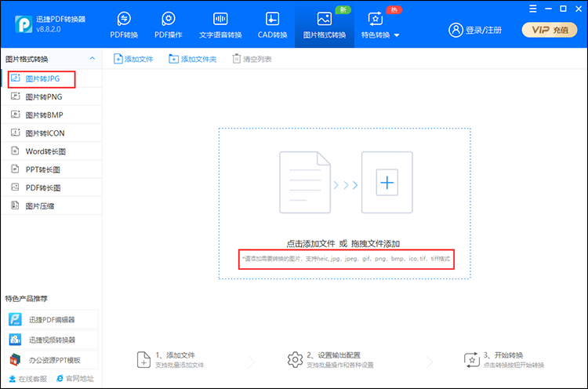
Task: Open the PDF操作 tab
Action: [x=169, y=25]
